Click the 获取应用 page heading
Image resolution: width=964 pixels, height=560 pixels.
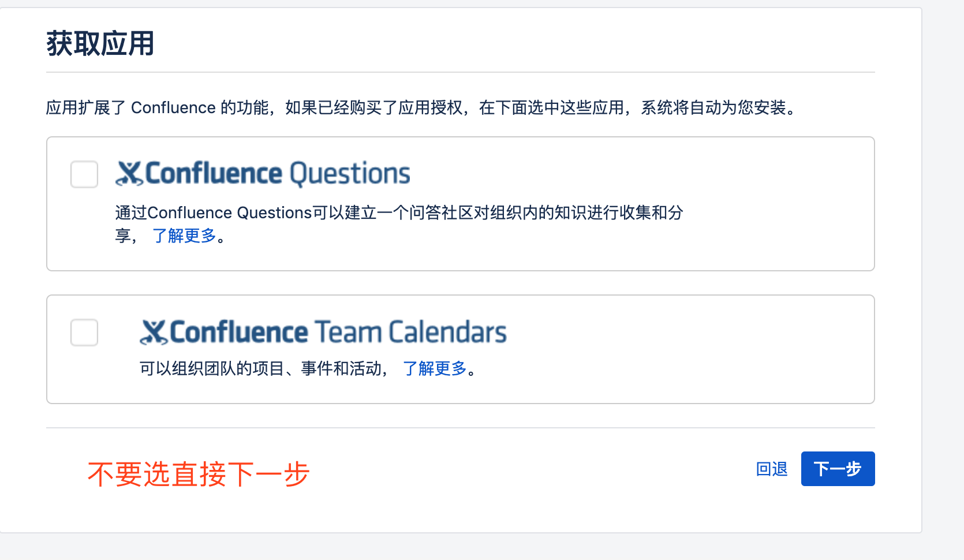[100, 44]
